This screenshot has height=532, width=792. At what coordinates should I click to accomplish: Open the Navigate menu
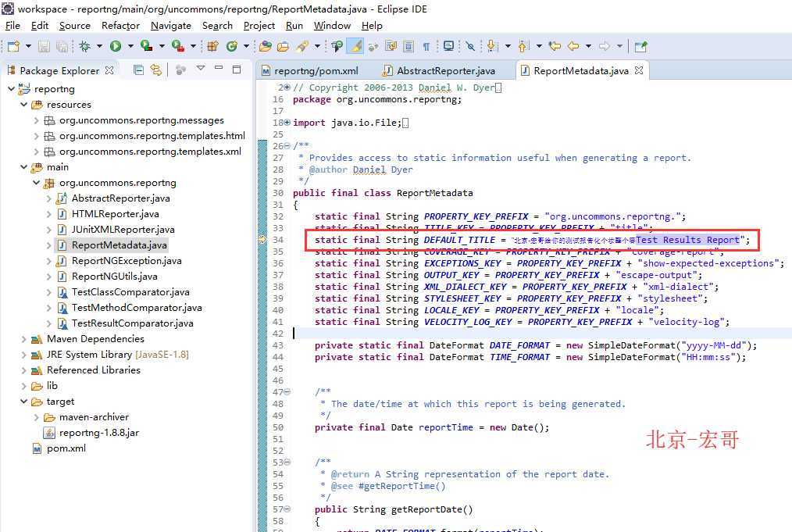[171, 25]
